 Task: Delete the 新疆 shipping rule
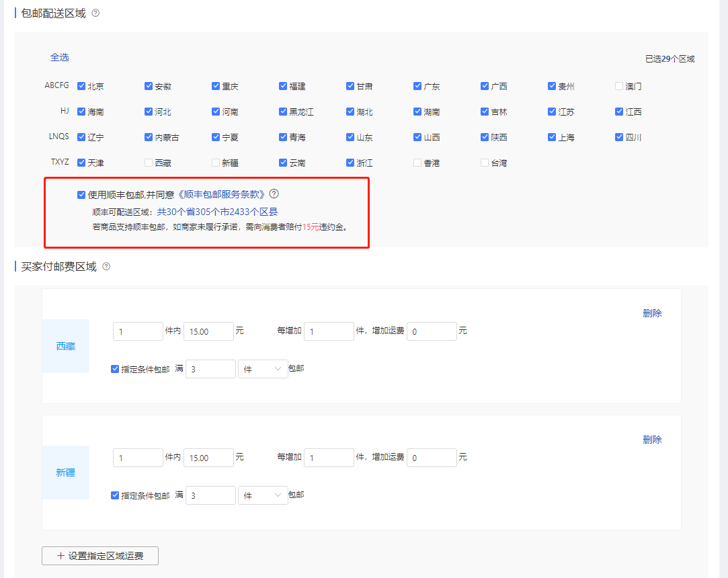(652, 440)
